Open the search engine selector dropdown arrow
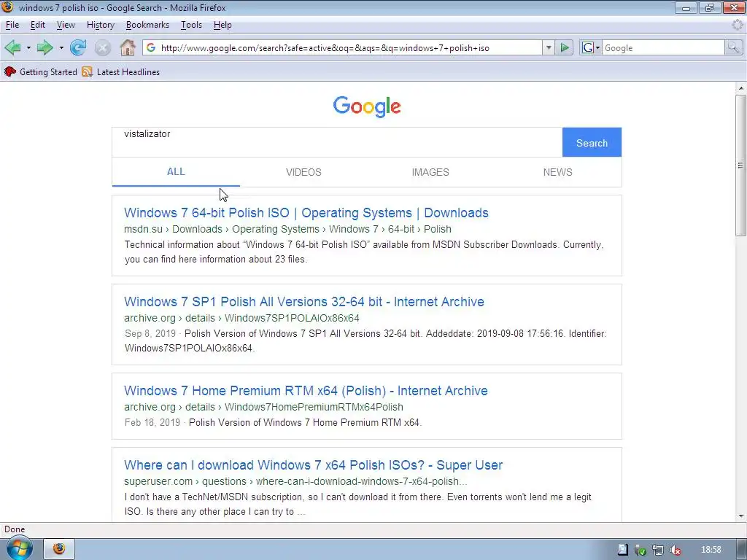This screenshot has height=560, width=747. coord(598,47)
